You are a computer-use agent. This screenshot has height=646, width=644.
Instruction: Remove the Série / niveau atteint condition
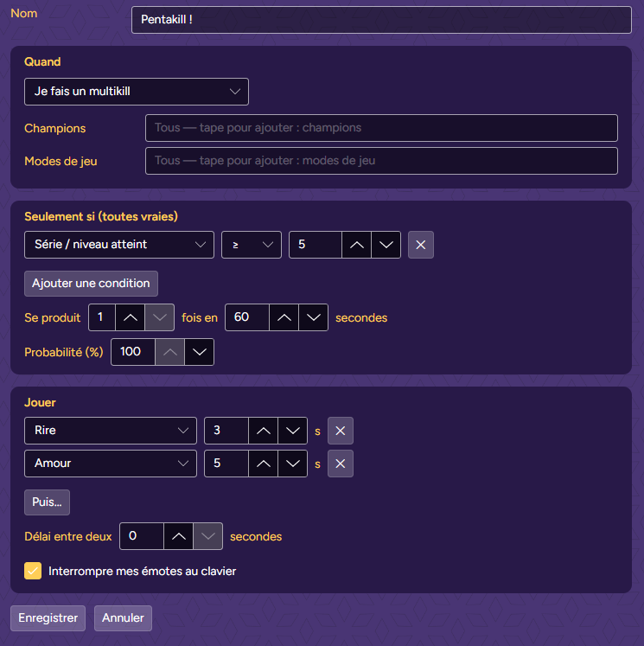tap(420, 245)
